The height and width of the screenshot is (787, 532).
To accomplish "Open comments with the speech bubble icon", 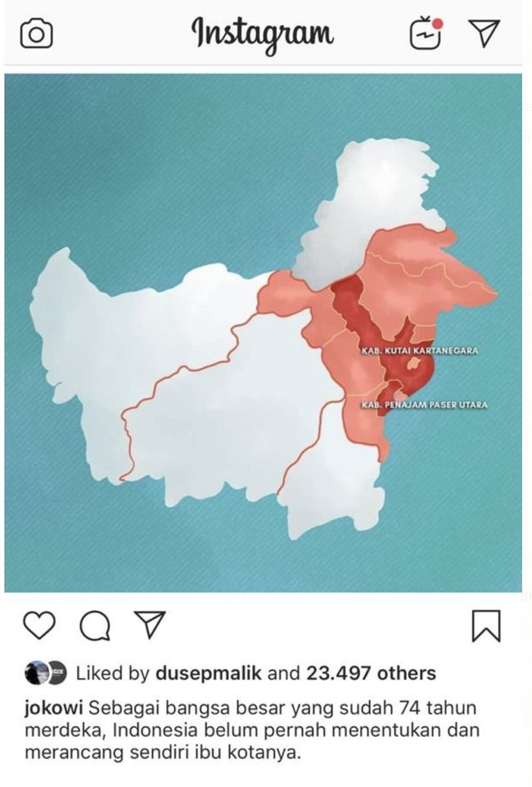I will click(94, 626).
